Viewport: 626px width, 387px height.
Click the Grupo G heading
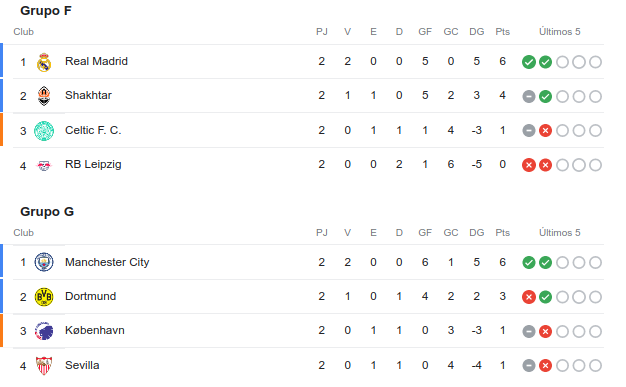point(47,211)
